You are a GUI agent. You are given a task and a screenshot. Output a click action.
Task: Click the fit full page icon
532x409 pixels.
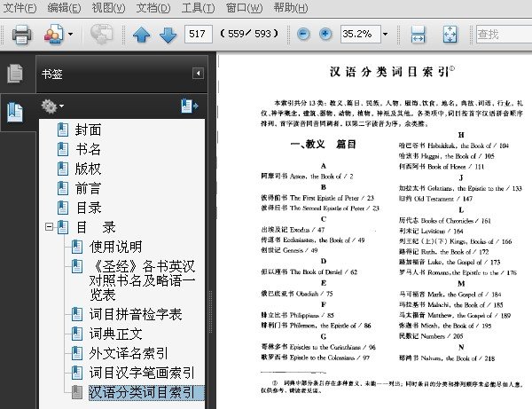(450, 35)
